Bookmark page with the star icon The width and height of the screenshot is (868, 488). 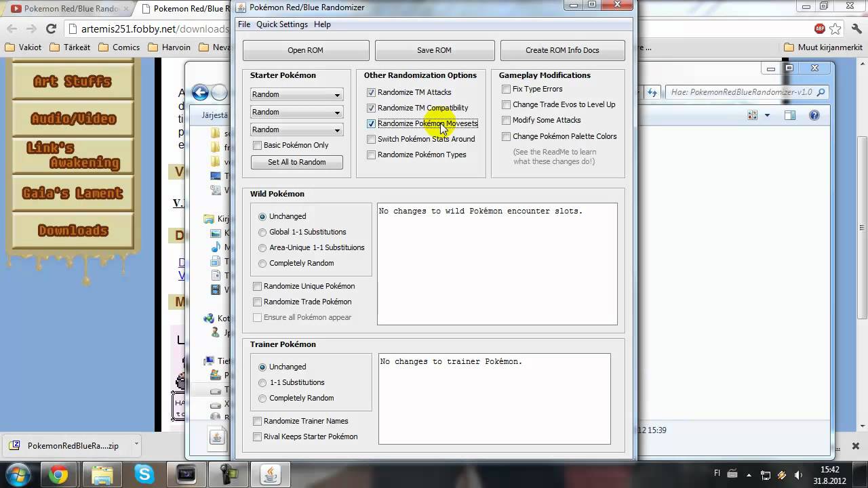835,29
